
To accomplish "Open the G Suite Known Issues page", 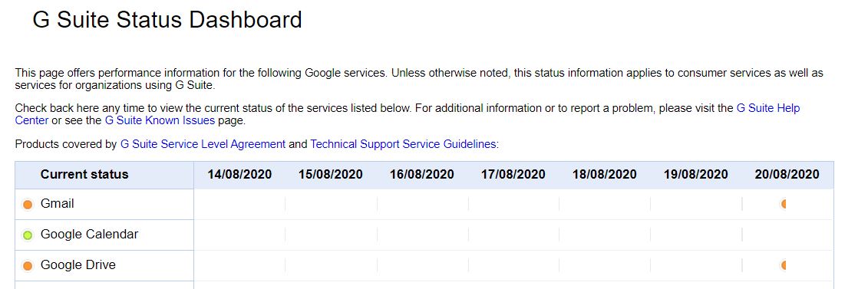I will (160, 120).
